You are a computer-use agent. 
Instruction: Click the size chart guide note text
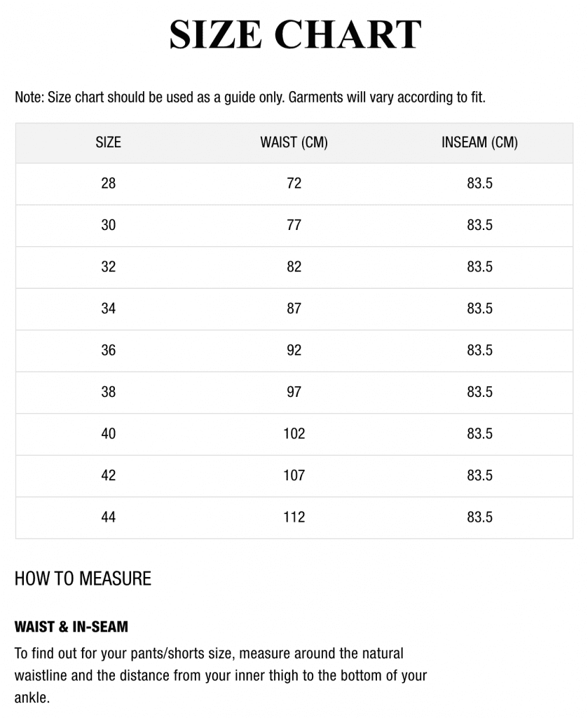(x=250, y=97)
